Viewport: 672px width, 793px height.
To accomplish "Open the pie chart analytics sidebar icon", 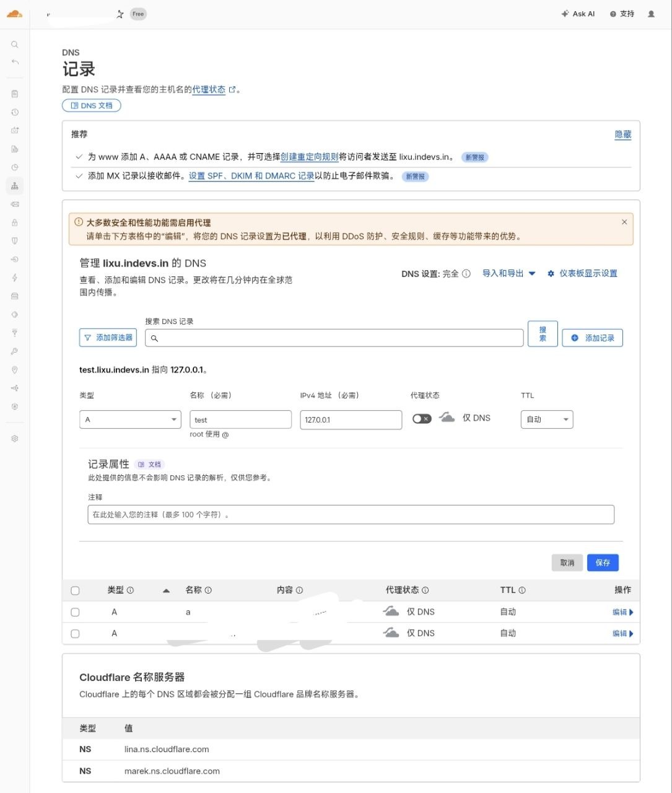I will pos(15,167).
